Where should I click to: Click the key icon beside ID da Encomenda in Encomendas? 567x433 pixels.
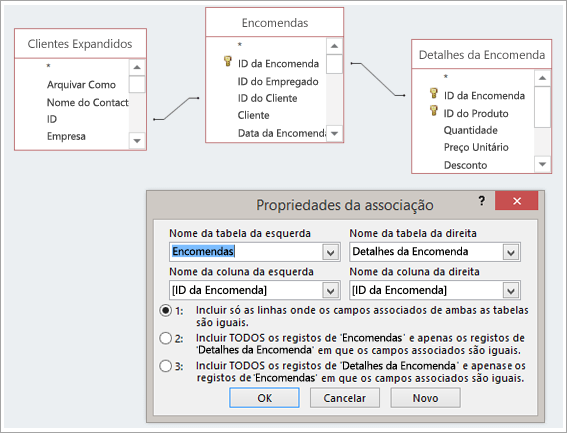click(x=227, y=61)
